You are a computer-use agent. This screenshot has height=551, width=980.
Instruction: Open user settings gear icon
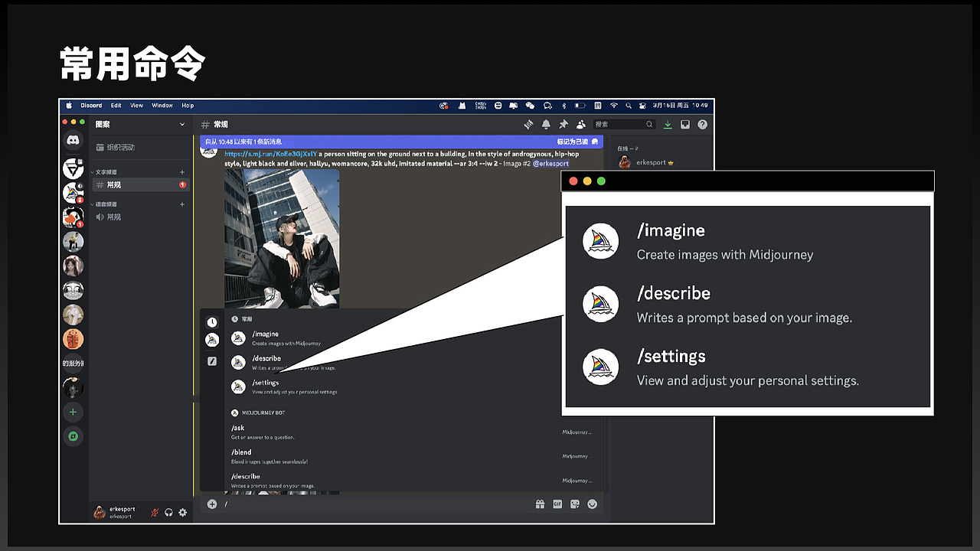(x=182, y=512)
